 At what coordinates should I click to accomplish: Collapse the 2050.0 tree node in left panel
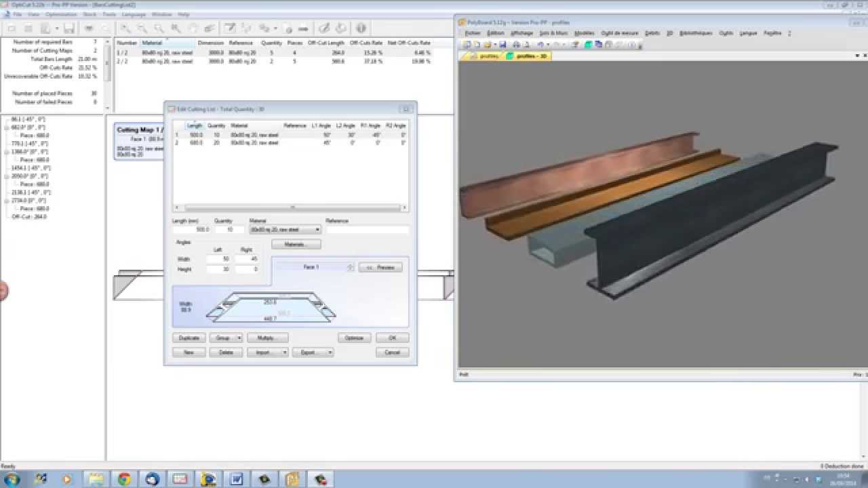pos(6,176)
